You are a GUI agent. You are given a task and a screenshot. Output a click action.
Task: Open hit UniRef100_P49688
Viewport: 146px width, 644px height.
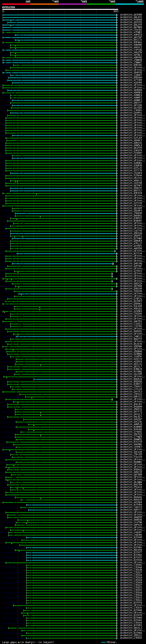coord(131,20)
